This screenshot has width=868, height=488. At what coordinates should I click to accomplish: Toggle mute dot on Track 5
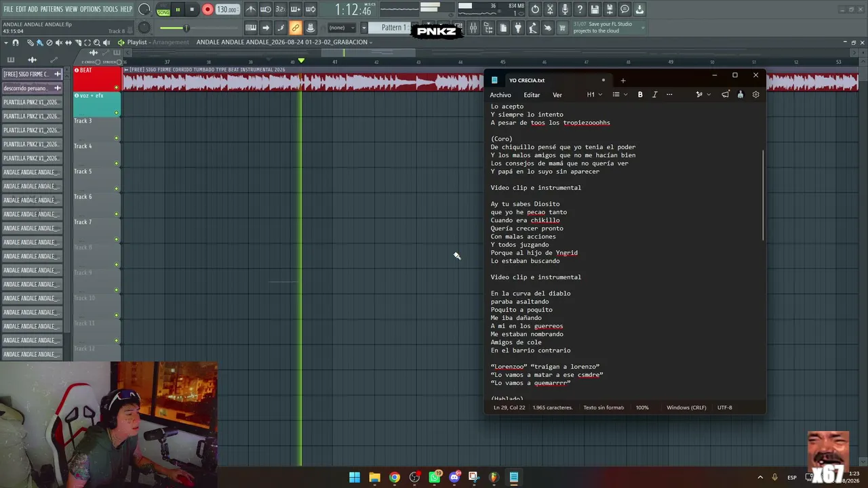pyautogui.click(x=117, y=188)
